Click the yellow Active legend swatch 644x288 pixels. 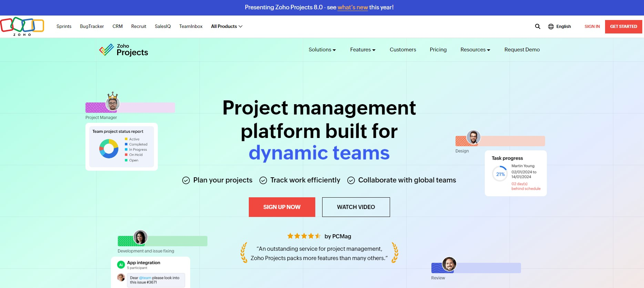coord(126,139)
